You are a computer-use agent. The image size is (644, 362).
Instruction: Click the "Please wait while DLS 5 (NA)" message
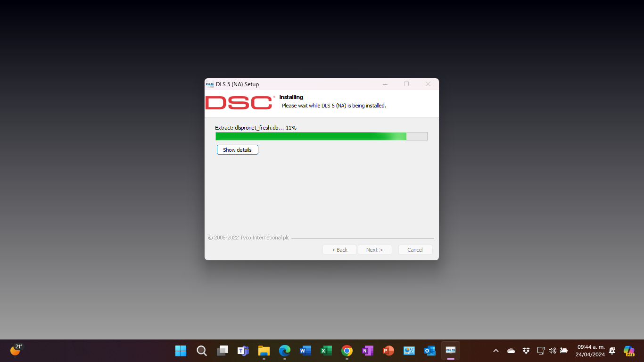(x=334, y=106)
